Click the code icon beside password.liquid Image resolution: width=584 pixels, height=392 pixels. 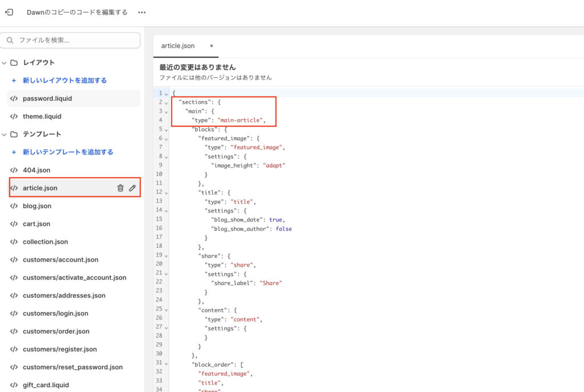point(14,99)
